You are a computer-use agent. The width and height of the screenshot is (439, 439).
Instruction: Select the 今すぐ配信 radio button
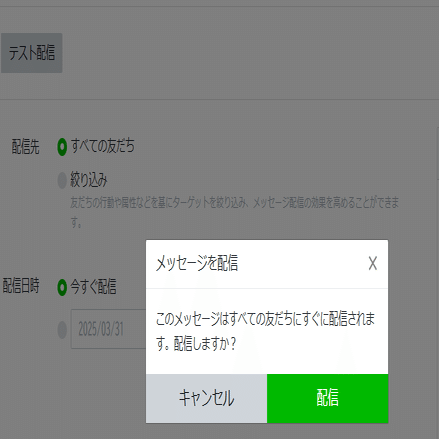coord(62,287)
